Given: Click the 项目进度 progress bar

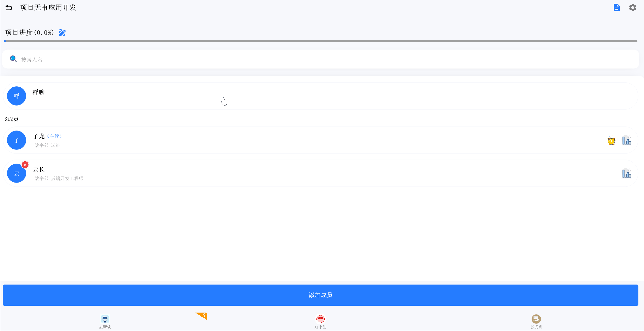Looking at the screenshot, I should (320, 41).
